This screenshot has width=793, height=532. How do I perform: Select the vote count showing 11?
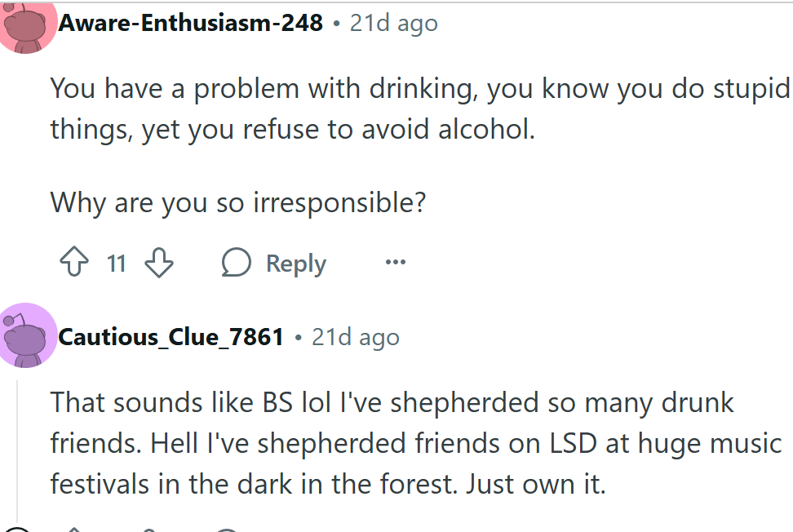click(116, 264)
